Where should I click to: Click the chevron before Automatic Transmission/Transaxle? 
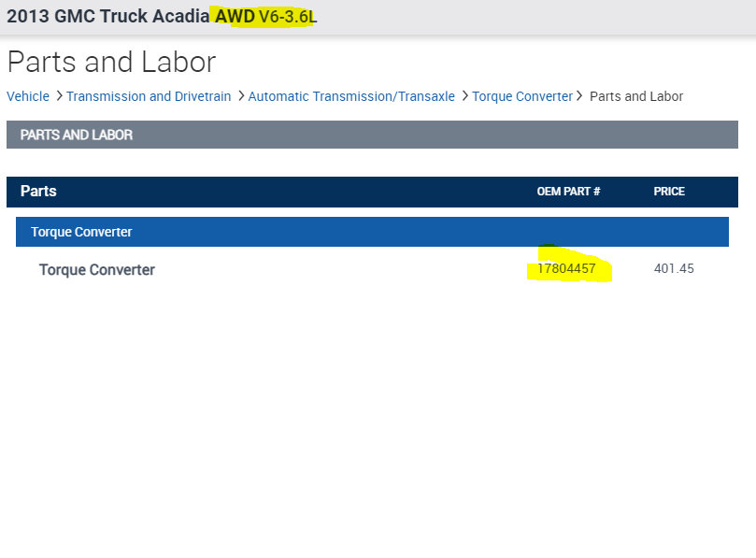[x=240, y=95]
